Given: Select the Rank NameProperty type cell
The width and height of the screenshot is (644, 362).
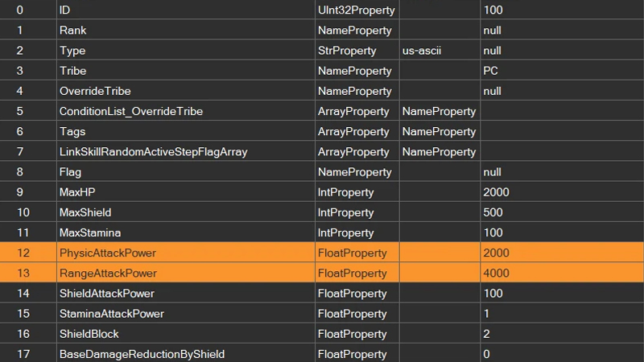Looking at the screenshot, I should [357, 31].
